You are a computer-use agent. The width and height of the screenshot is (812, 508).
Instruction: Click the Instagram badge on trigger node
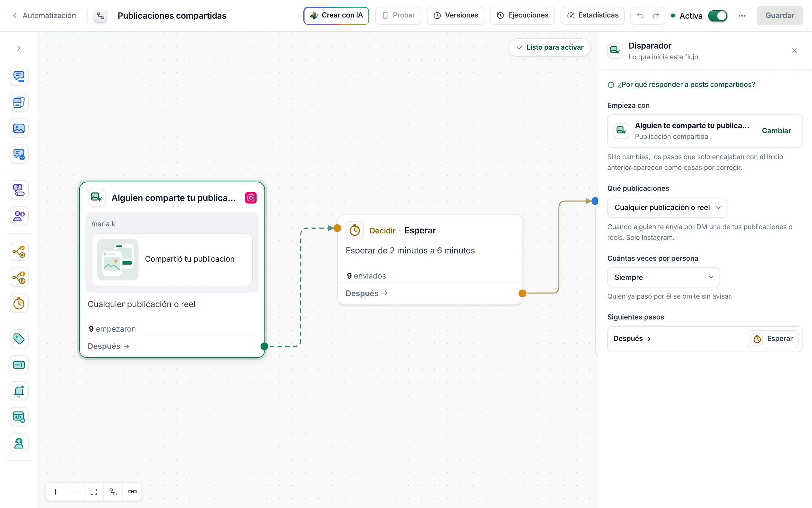pyautogui.click(x=251, y=198)
